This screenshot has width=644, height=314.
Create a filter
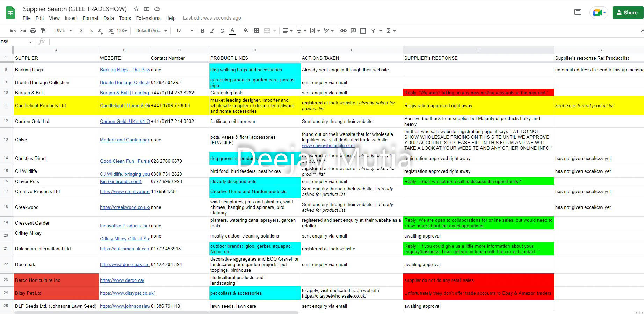[373, 31]
